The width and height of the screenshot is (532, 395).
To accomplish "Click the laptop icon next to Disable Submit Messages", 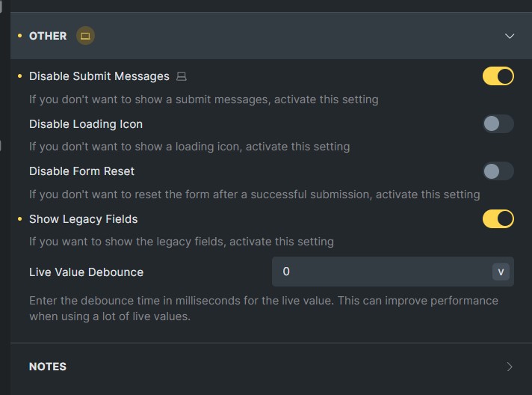I will 182,76.
